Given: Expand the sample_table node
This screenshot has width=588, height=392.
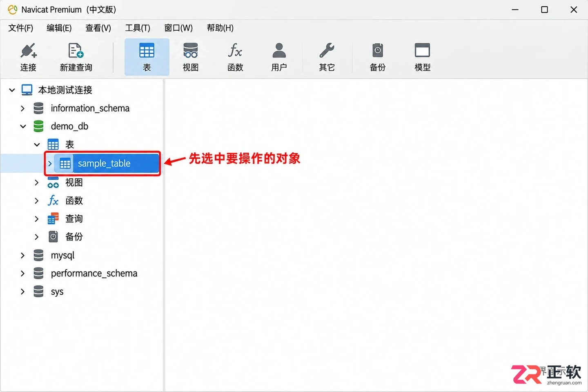Looking at the screenshot, I should (x=50, y=164).
